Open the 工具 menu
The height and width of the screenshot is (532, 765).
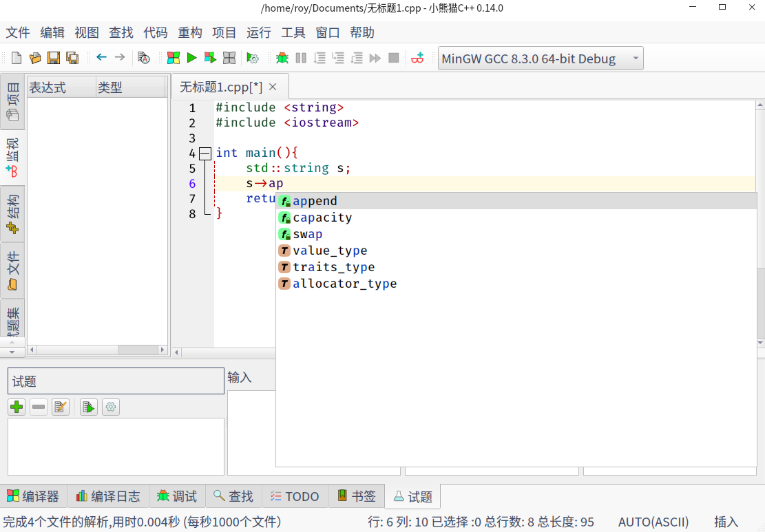(x=293, y=32)
